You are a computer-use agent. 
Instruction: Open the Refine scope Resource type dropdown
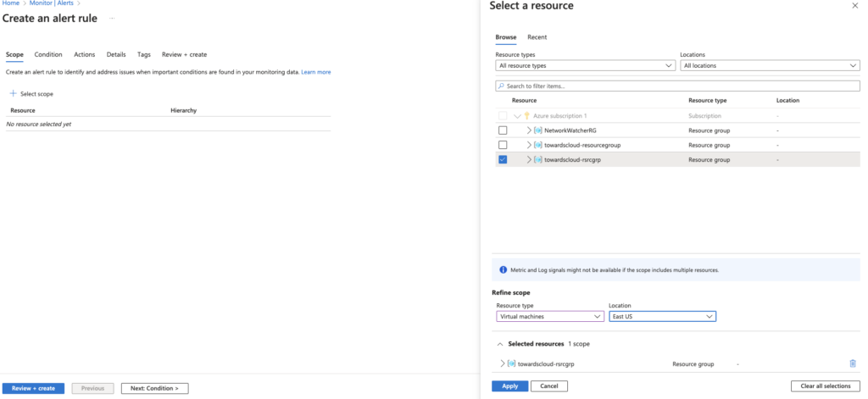click(549, 317)
